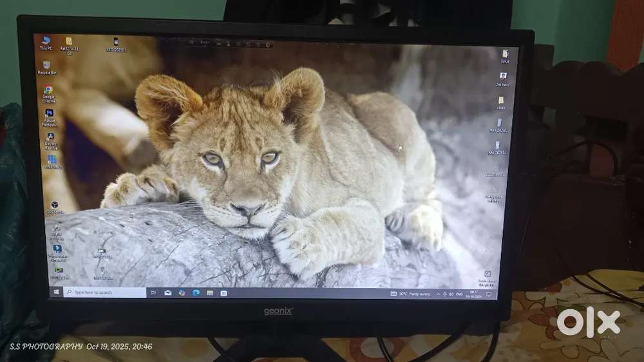This screenshot has height=362, width=644.
Task: Expand the hidden system tray icons chevron
Action: [438, 294]
